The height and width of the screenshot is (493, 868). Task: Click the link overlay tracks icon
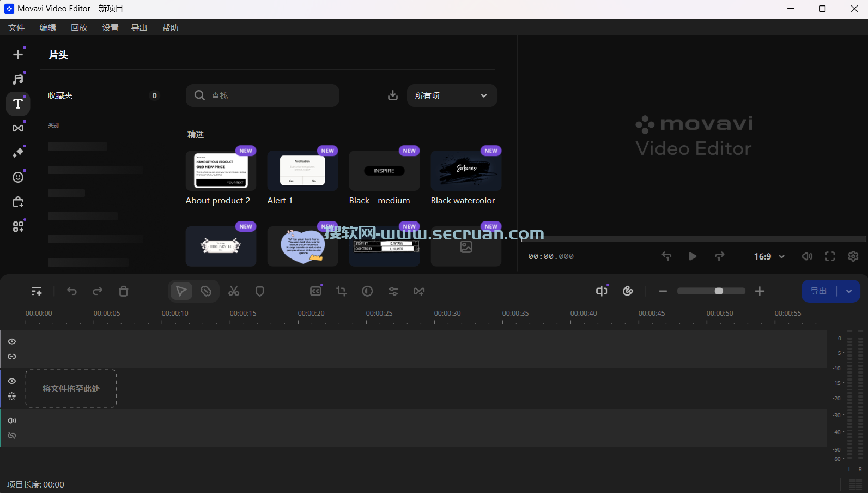tap(628, 291)
